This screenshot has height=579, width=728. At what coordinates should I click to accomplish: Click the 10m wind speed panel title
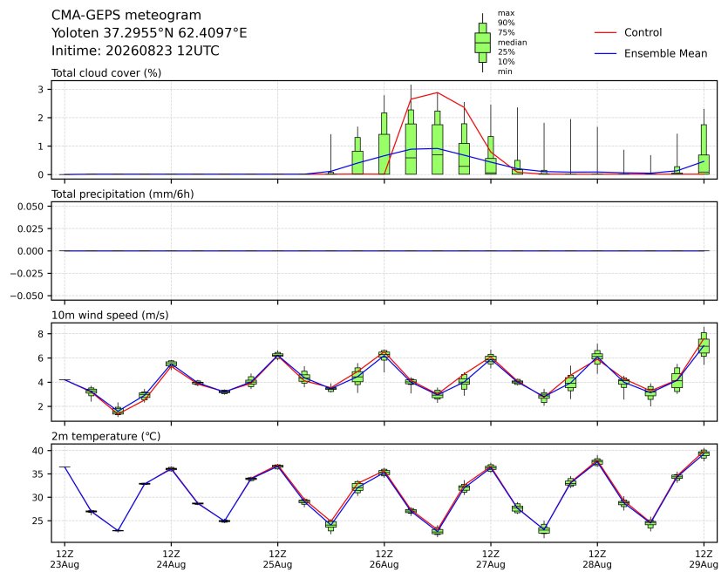(110, 316)
